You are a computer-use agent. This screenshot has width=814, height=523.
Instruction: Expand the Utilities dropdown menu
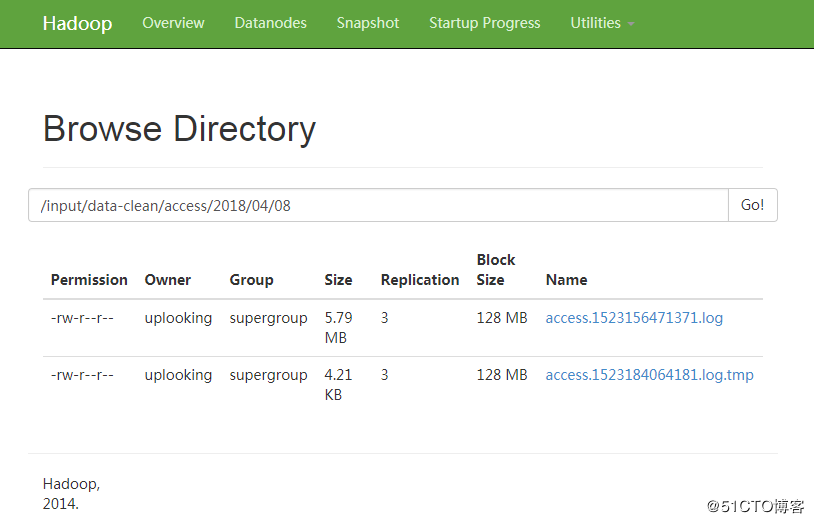pos(601,23)
